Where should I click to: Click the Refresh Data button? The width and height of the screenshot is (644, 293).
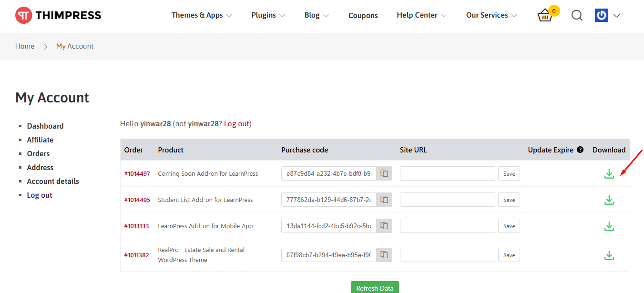[375, 287]
